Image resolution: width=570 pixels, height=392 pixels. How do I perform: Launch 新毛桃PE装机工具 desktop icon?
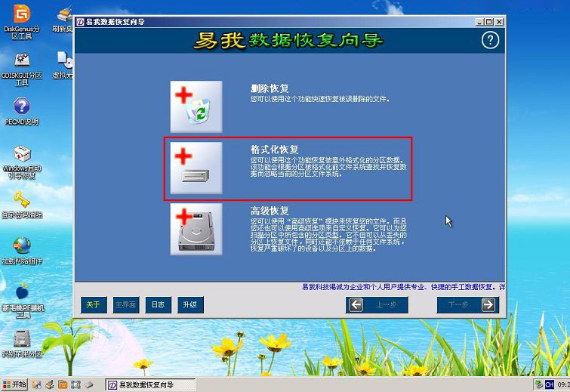tap(23, 301)
